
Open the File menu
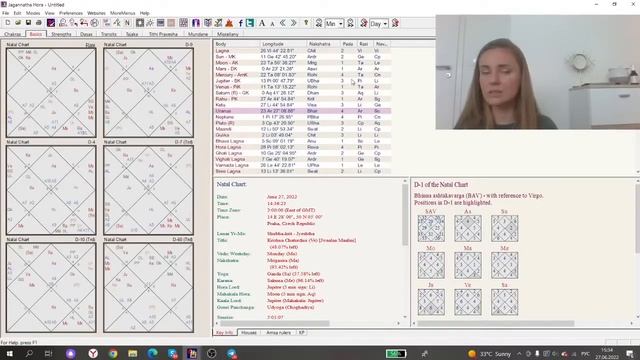pyautogui.click(x=5, y=13)
